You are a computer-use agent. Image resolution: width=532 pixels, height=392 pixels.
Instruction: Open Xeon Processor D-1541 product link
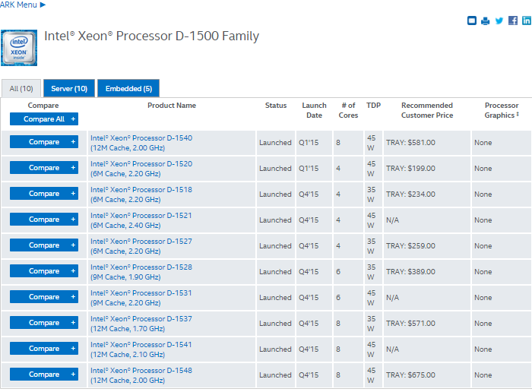click(x=141, y=349)
